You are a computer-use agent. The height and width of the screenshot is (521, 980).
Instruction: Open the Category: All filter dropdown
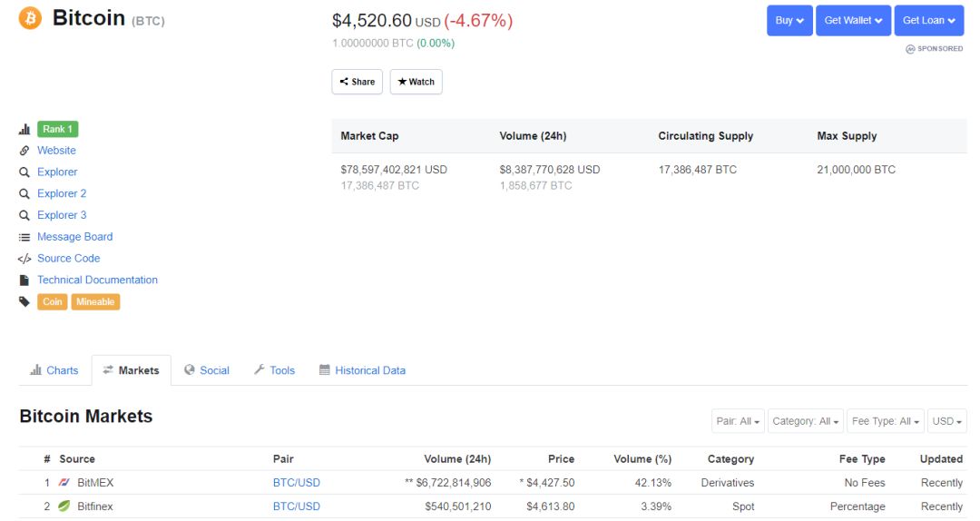click(x=806, y=421)
